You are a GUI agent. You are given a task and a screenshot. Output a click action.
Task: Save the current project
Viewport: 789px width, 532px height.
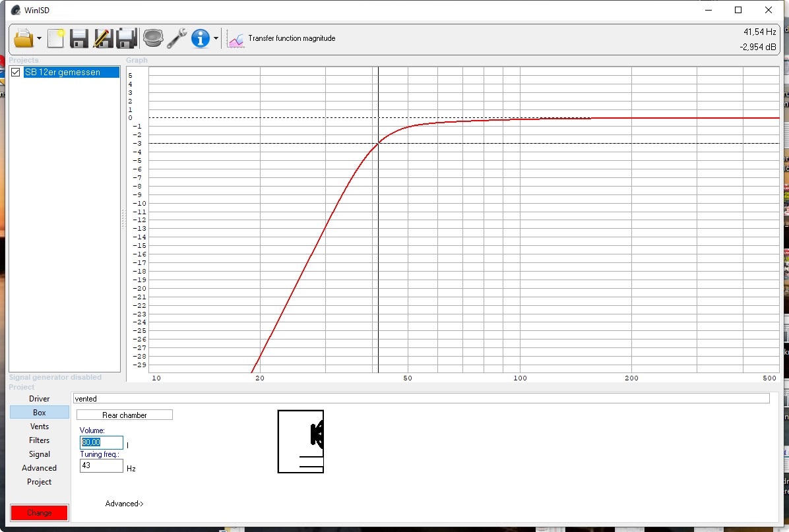(x=79, y=38)
